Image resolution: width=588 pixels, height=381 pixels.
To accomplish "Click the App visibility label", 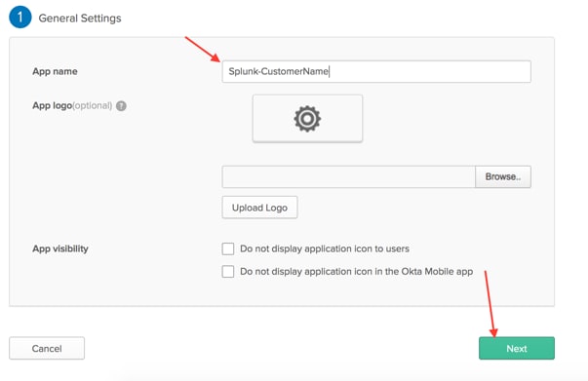I will pos(60,248).
